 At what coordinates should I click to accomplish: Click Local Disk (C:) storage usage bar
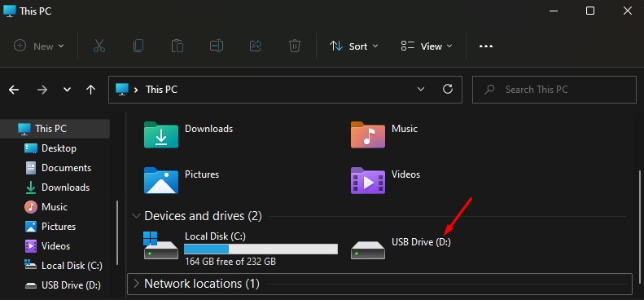(x=261, y=249)
